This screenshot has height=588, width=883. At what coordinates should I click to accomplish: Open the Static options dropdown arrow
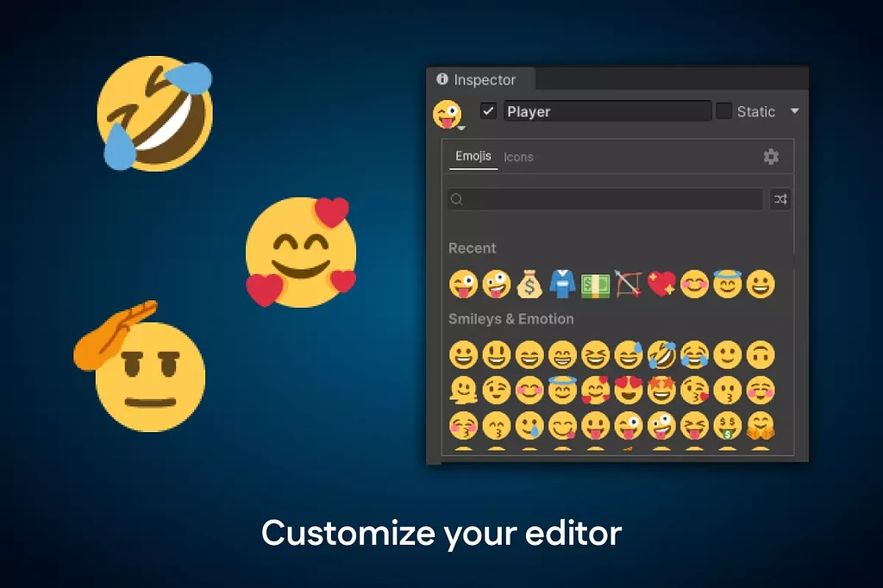pyautogui.click(x=794, y=111)
